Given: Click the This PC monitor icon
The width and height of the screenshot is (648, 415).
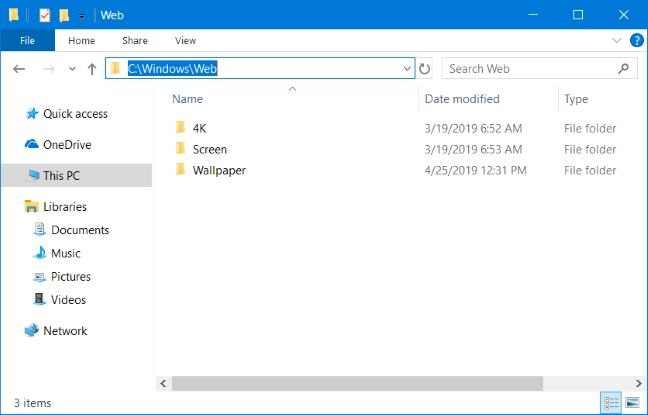Looking at the screenshot, I should [x=32, y=175].
